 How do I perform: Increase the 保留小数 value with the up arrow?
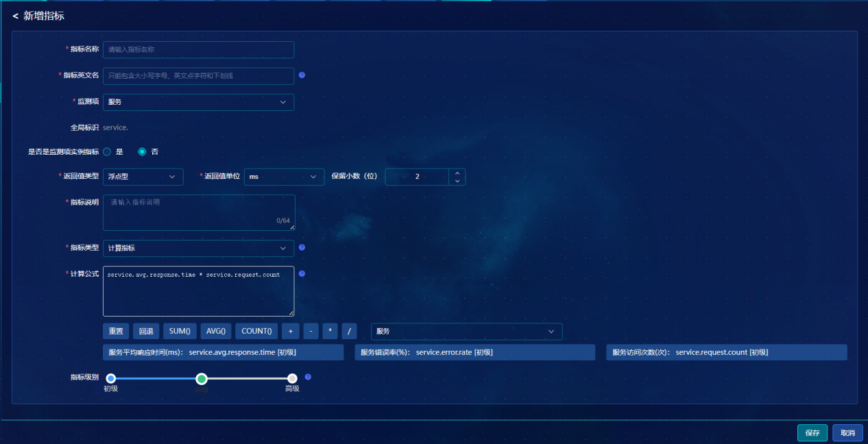pos(457,173)
